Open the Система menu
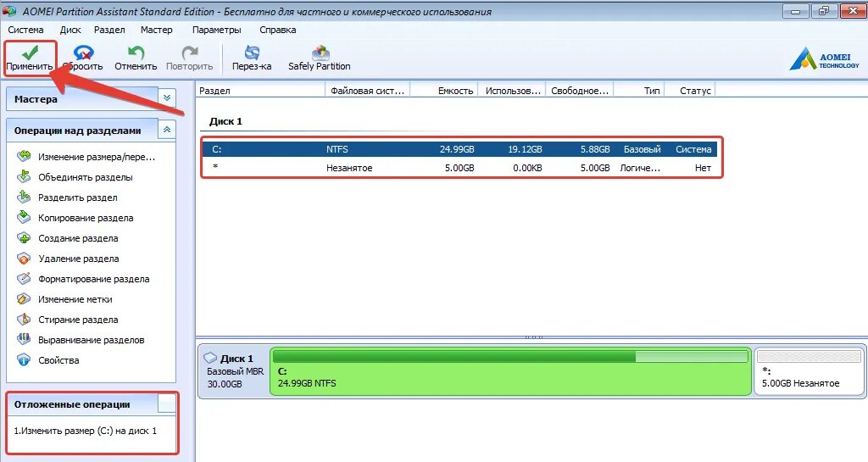 point(25,30)
